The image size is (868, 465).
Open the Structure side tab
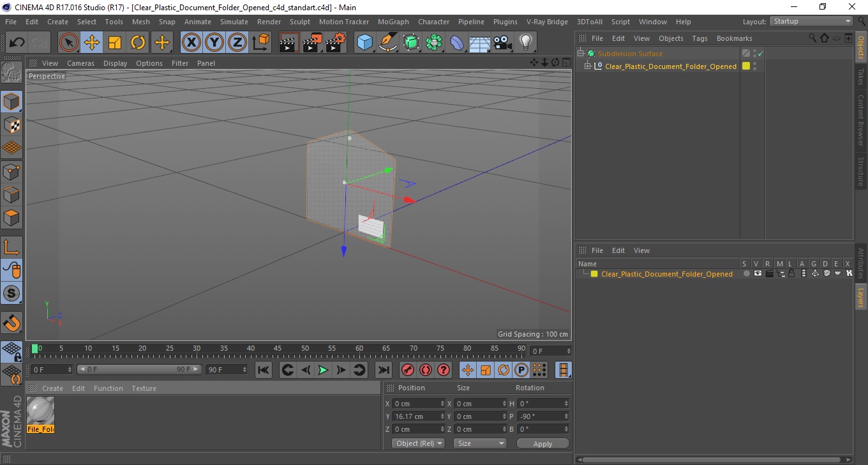click(860, 171)
